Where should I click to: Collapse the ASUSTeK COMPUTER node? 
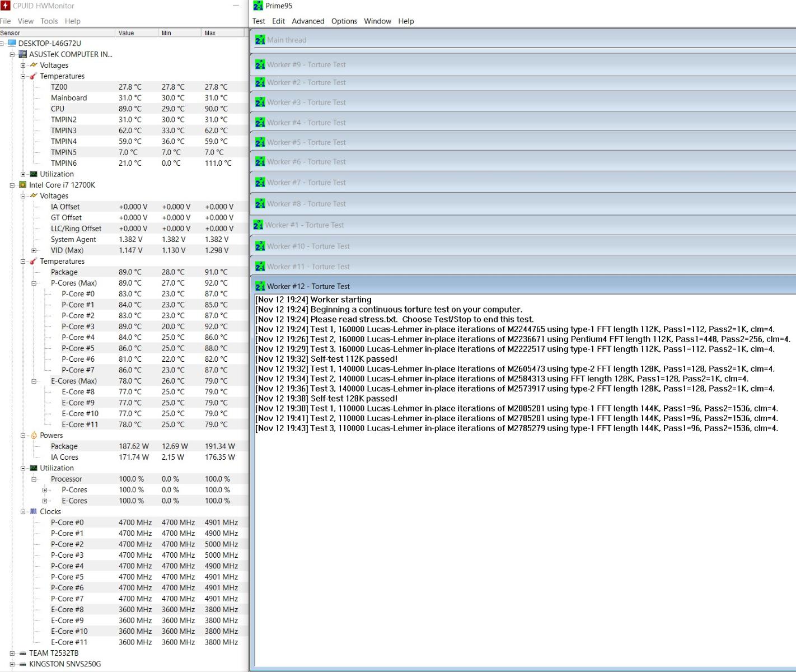click(12, 54)
